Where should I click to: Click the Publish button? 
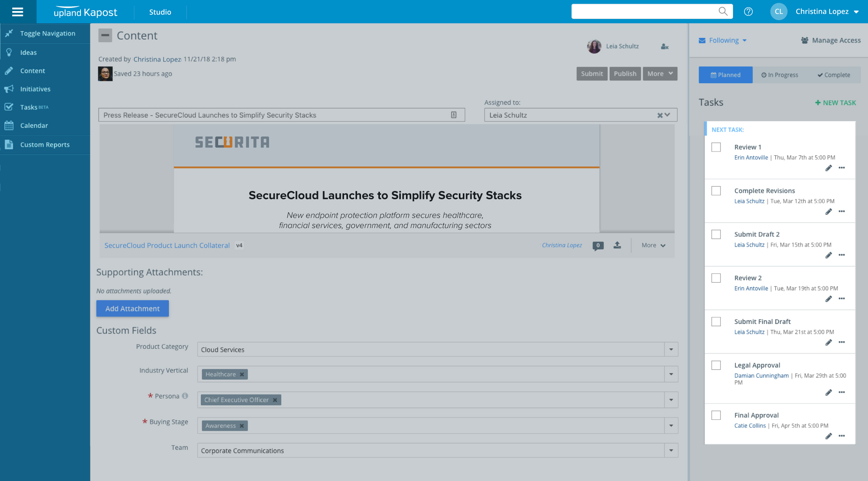coord(625,74)
